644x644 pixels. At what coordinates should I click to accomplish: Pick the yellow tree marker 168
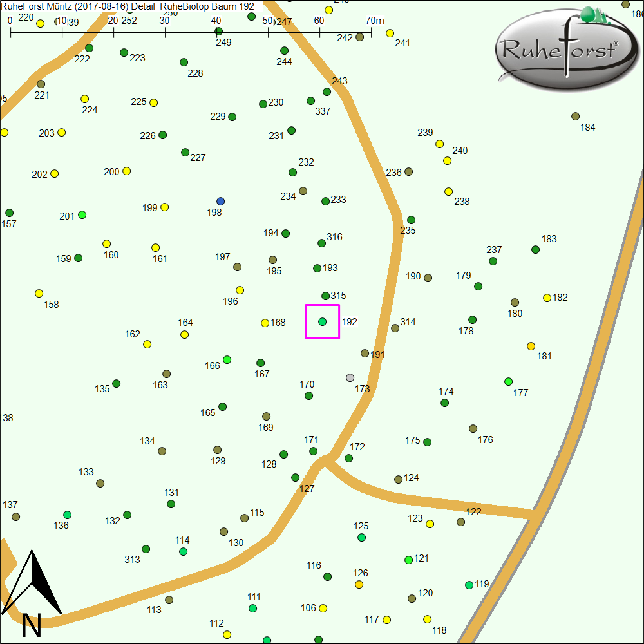click(265, 323)
